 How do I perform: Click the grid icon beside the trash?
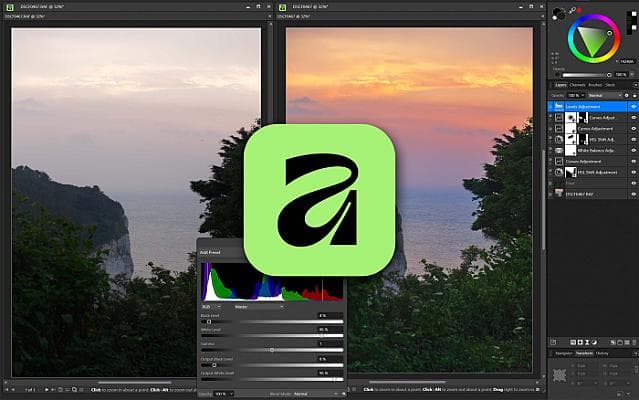627,343
